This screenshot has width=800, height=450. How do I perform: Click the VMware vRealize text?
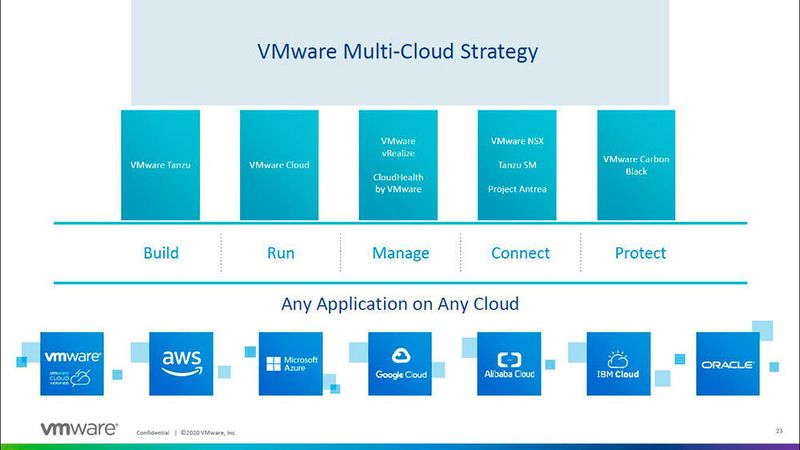click(398, 147)
